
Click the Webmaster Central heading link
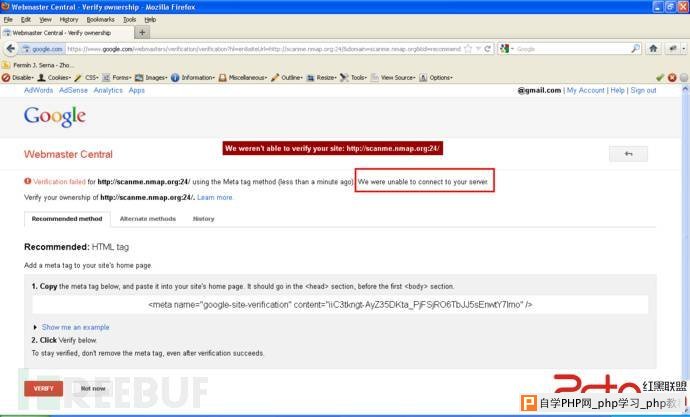(x=68, y=154)
